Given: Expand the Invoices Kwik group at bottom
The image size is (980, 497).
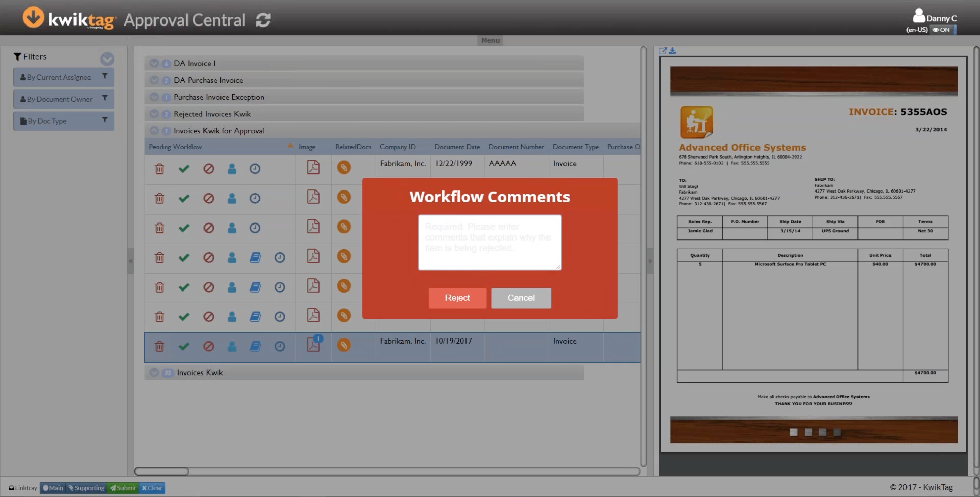Looking at the screenshot, I should coord(154,372).
